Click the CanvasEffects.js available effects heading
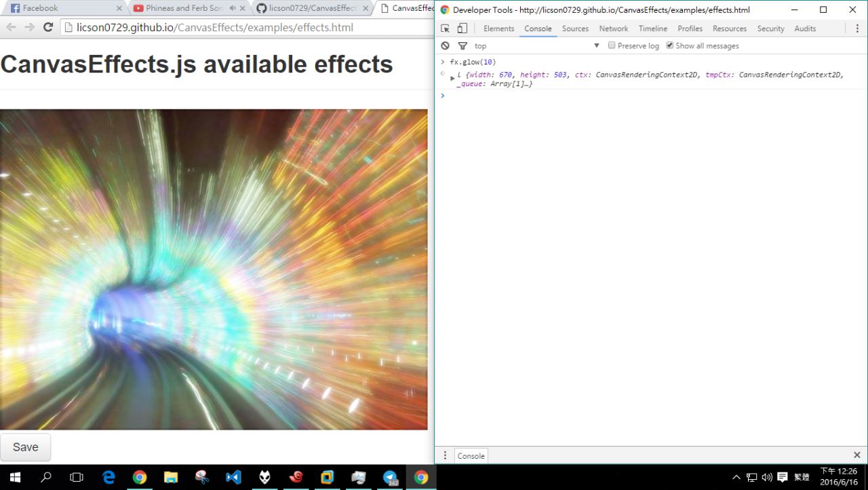 click(197, 64)
